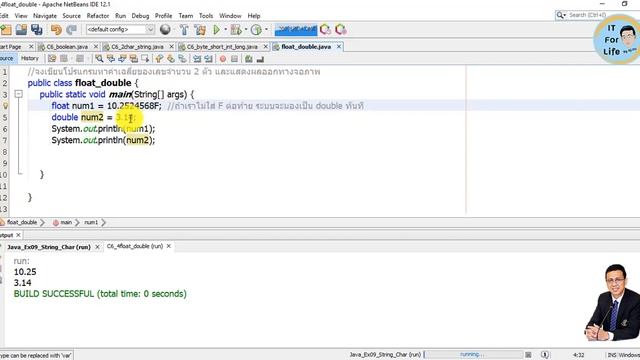This screenshot has width=640, height=360.
Task: Expand the Profile Project dropdown arrow
Action: [266, 29]
